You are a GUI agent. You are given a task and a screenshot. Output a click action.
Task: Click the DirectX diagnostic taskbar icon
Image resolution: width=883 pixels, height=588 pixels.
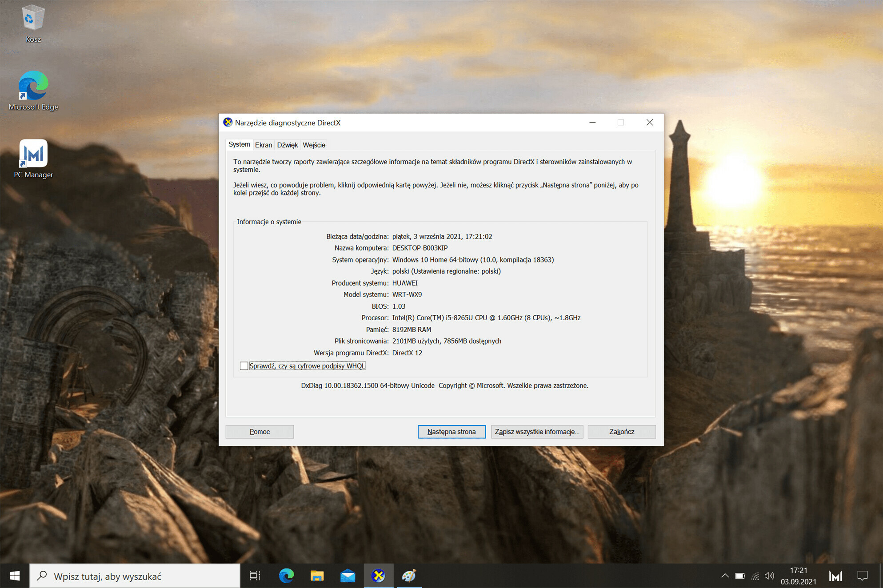(379, 576)
